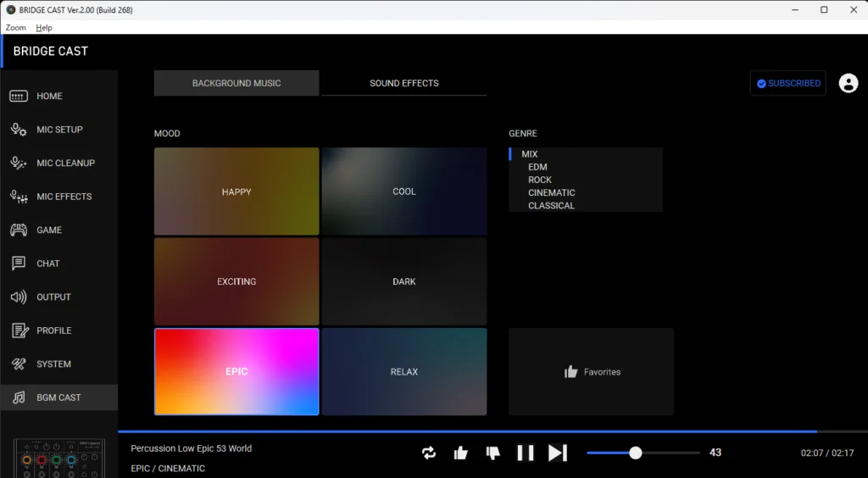
Task: Like the current track with thumbs up
Action: point(460,453)
